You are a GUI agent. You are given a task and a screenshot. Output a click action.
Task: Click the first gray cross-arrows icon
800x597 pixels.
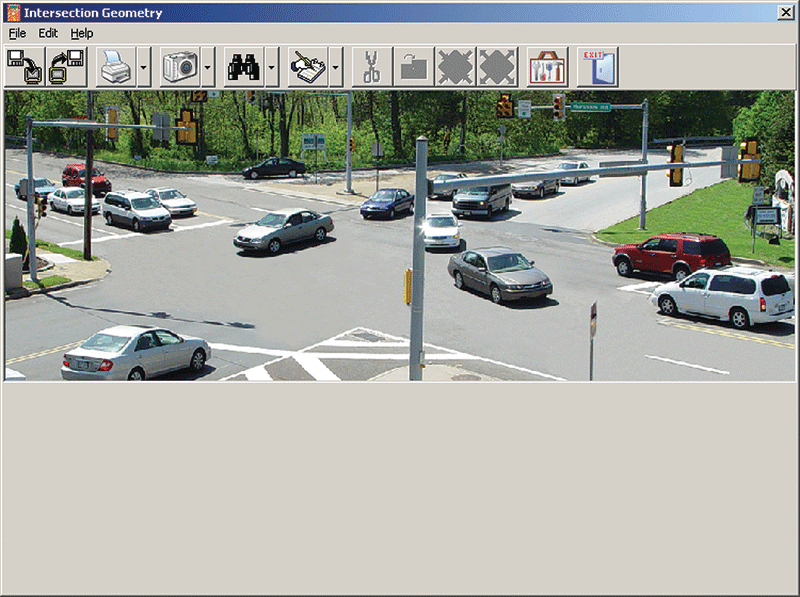456,67
